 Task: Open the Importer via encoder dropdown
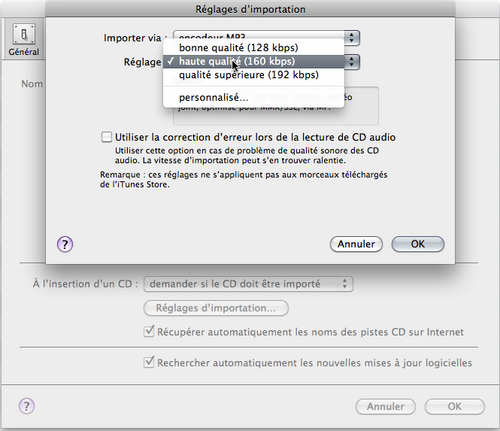pos(266,38)
